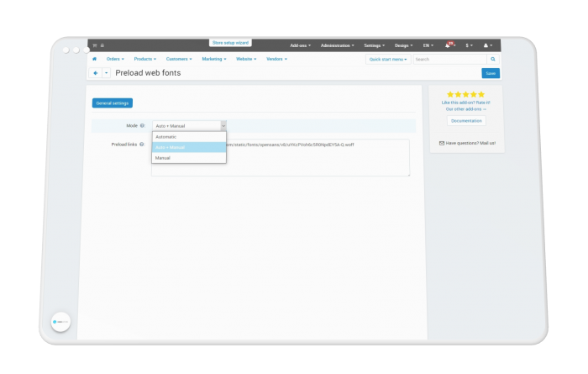Click the shopping cart icon in top bar
This screenshot has width=588, height=374.
(95, 45)
